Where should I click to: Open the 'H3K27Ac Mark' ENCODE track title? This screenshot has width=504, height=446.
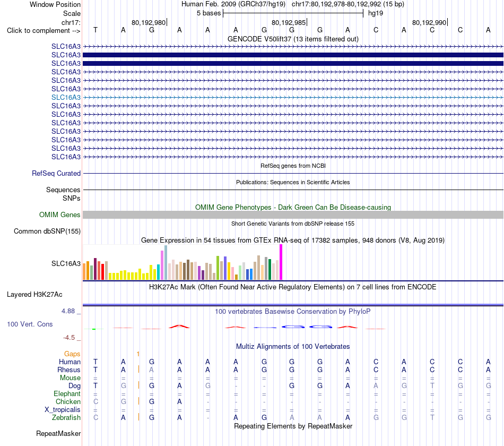coord(293,287)
